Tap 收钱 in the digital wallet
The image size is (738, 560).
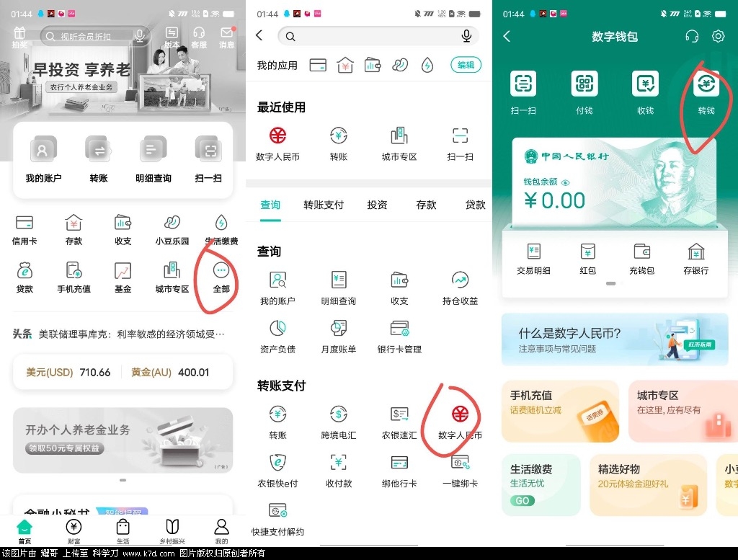(x=645, y=93)
